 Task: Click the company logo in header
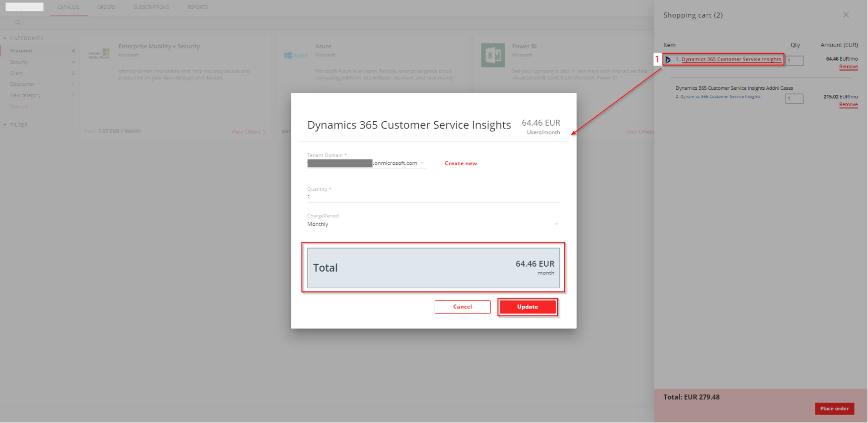[x=24, y=7]
